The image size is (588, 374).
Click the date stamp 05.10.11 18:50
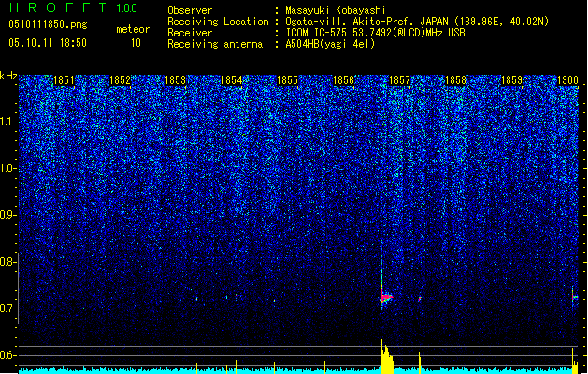click(48, 43)
